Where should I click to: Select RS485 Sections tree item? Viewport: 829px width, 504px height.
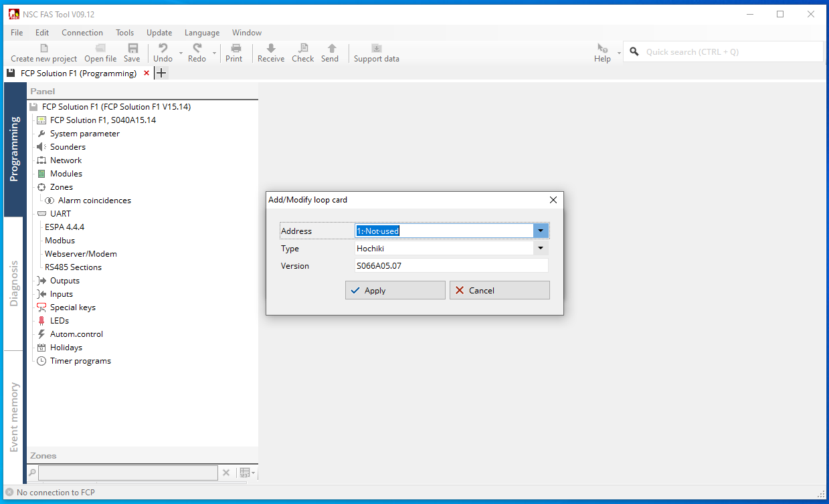click(x=73, y=267)
